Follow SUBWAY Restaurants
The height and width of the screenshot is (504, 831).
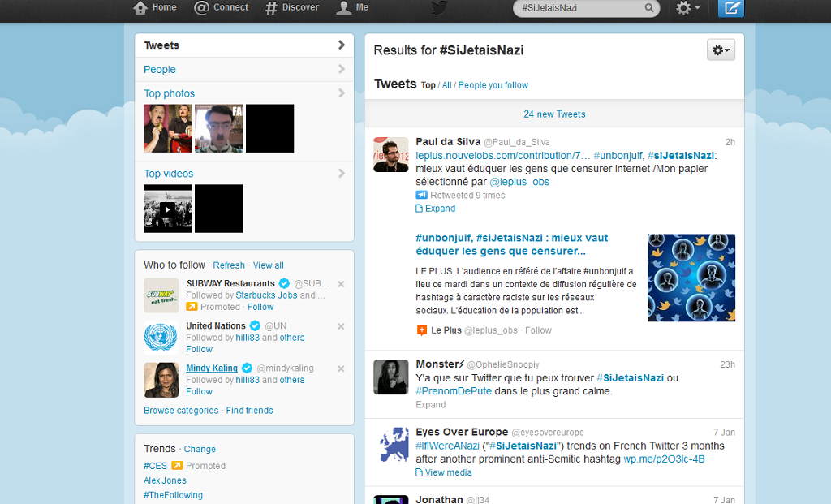[x=260, y=307]
